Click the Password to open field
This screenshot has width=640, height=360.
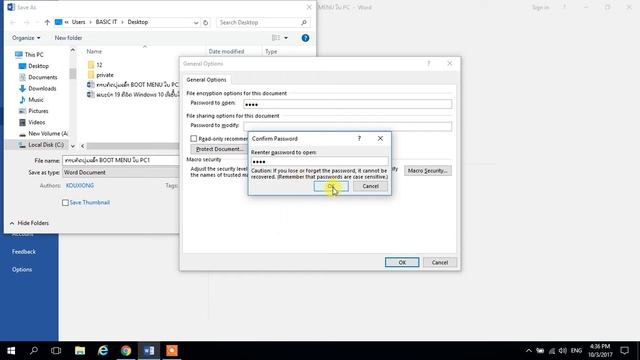tap(347, 104)
